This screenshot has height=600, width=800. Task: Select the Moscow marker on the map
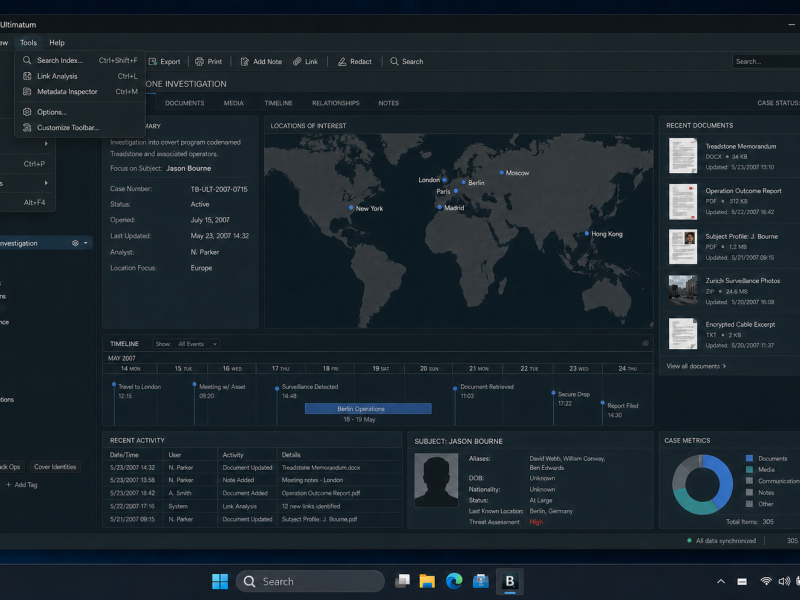point(502,172)
